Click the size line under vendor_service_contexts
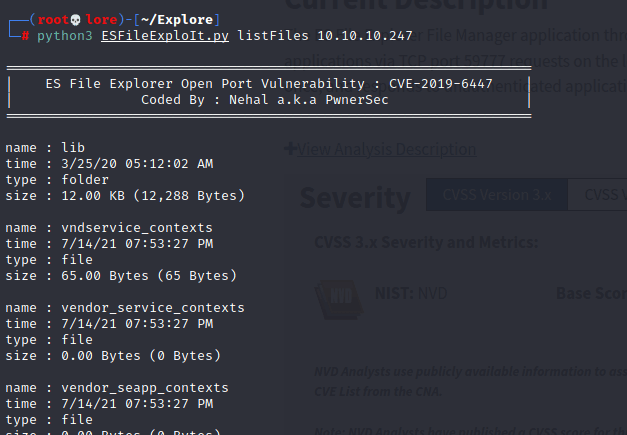 coord(113,355)
